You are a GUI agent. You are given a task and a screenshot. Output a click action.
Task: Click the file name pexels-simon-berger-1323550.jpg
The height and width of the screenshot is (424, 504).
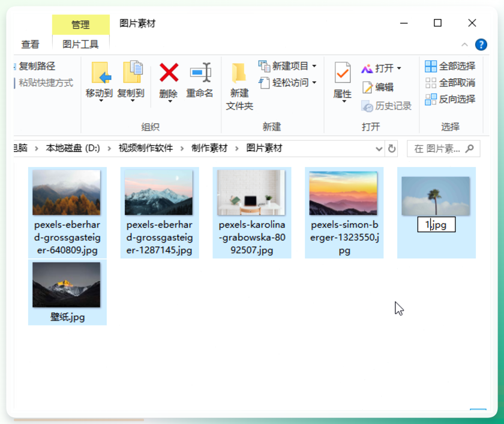[x=344, y=237]
